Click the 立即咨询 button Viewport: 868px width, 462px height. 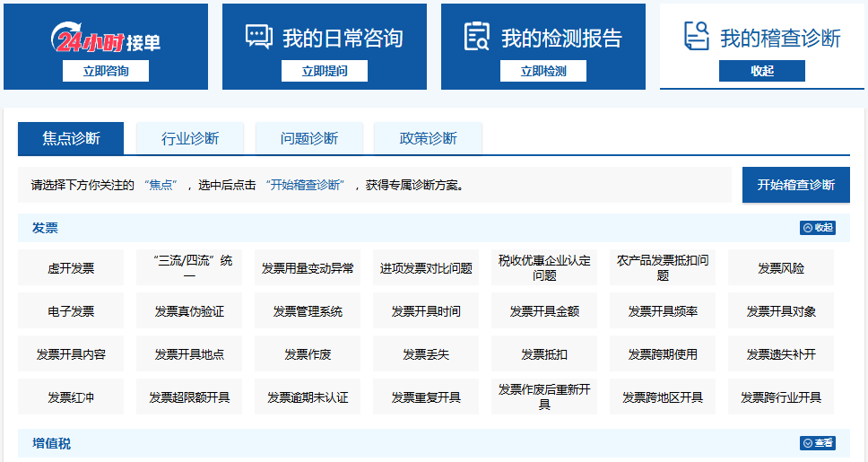[106, 71]
